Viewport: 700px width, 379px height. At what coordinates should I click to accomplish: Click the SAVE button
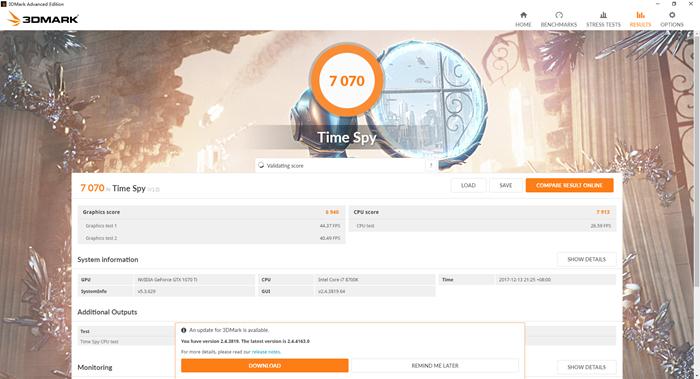click(505, 185)
